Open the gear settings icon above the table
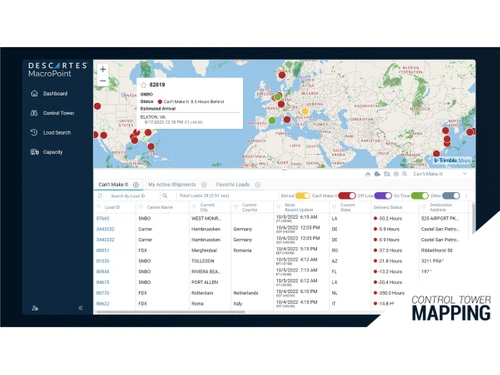The image size is (500, 375). coord(396,174)
